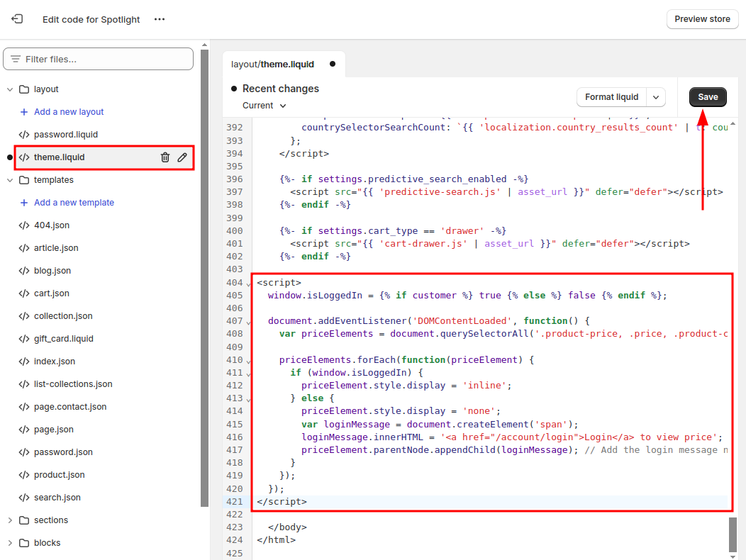Open the three-dot more actions menu
Screen dimensions: 746x560
pos(160,19)
